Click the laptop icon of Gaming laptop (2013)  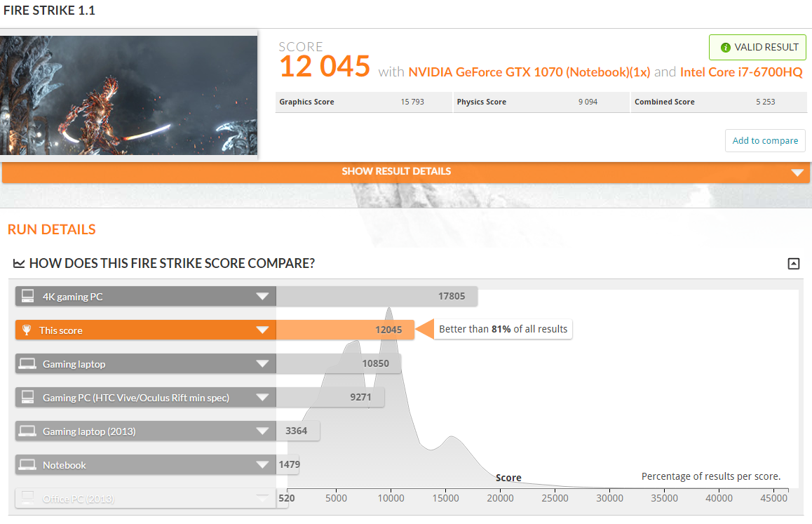(27, 431)
